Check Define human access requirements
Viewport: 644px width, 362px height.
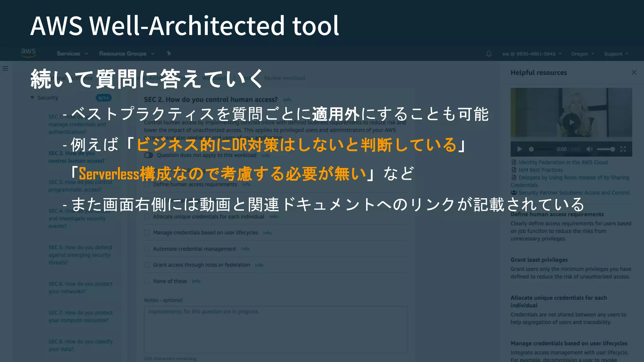147,184
